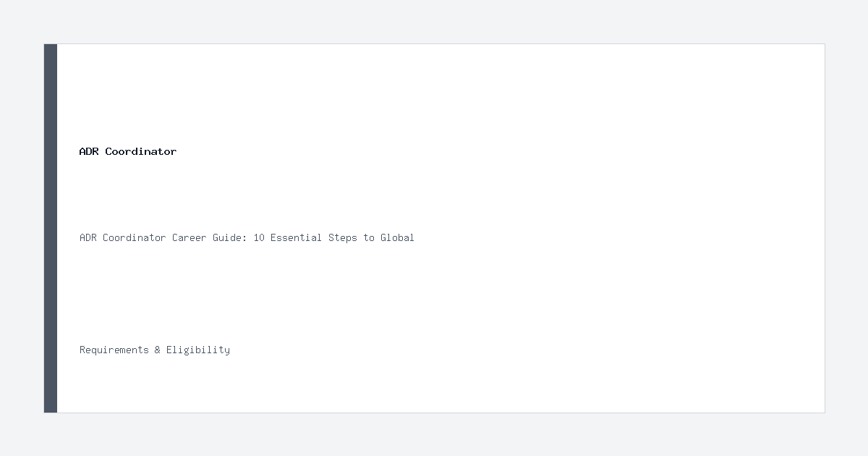Open the ADR Coordinator Career Guide subtitle

247,237
